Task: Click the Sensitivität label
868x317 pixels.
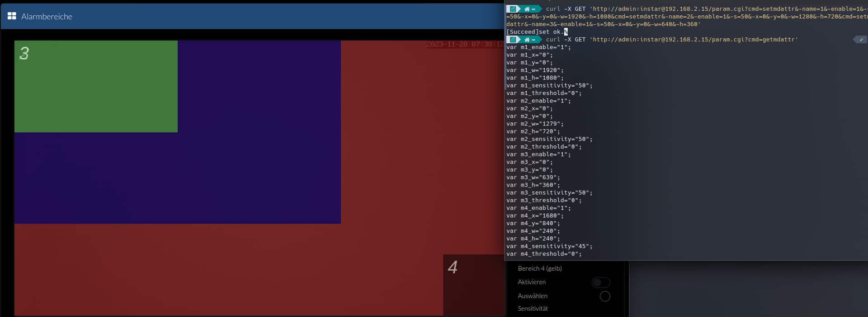Action: point(533,308)
